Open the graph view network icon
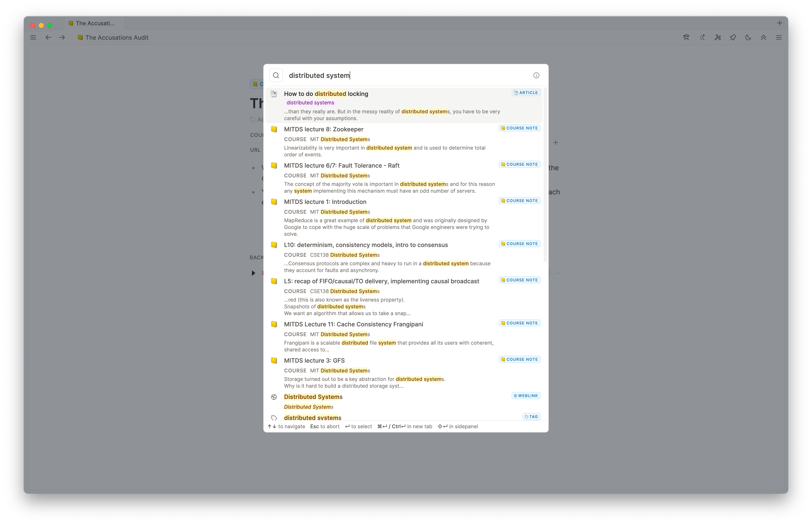This screenshot has height=525, width=812. point(718,38)
